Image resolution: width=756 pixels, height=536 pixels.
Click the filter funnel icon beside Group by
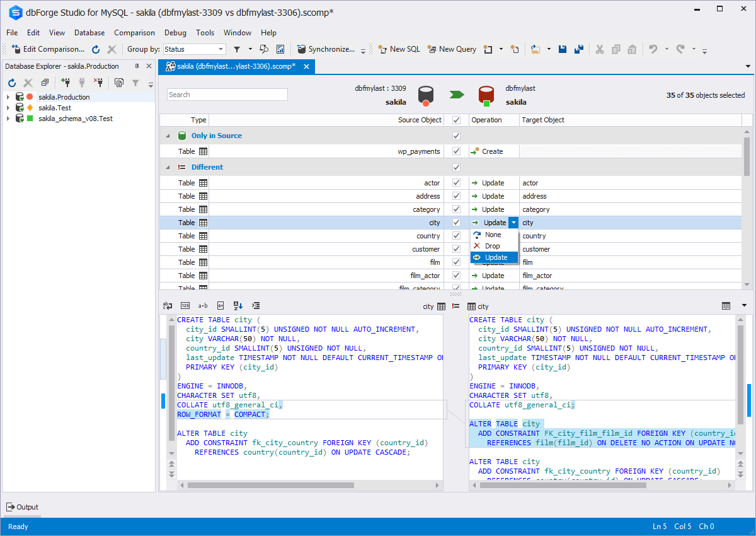point(237,49)
